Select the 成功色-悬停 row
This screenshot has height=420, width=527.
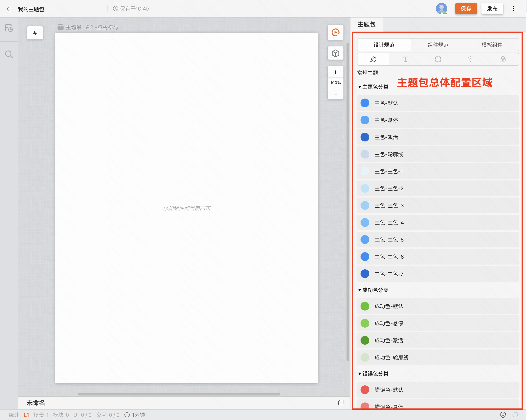point(438,323)
